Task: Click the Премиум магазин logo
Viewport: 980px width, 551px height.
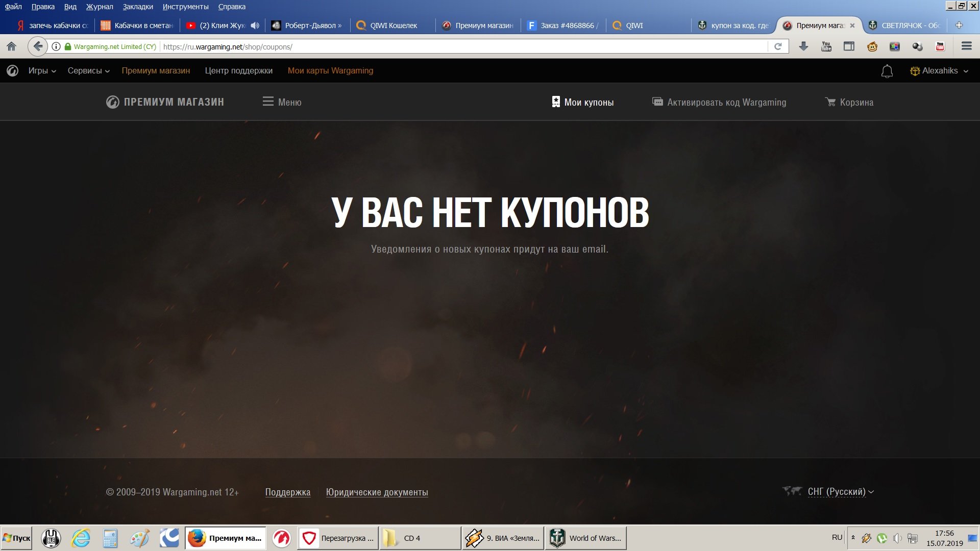Action: coord(165,102)
